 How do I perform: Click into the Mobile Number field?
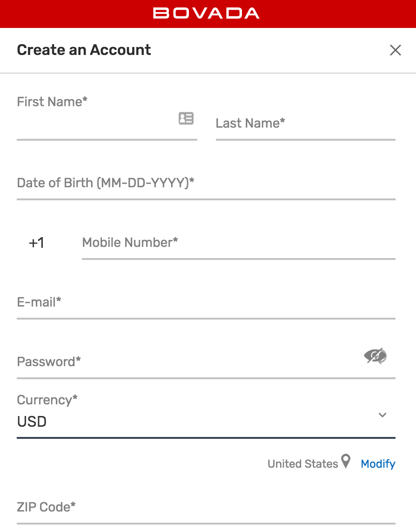click(239, 243)
